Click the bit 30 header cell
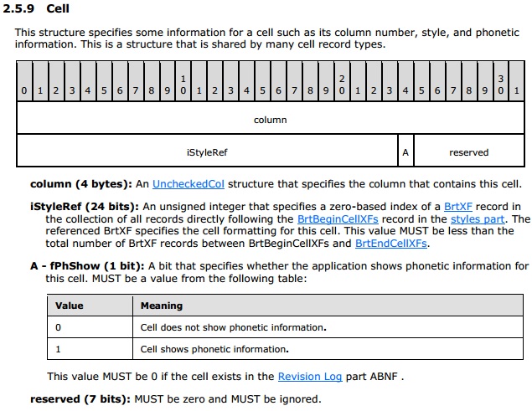 click(x=500, y=81)
